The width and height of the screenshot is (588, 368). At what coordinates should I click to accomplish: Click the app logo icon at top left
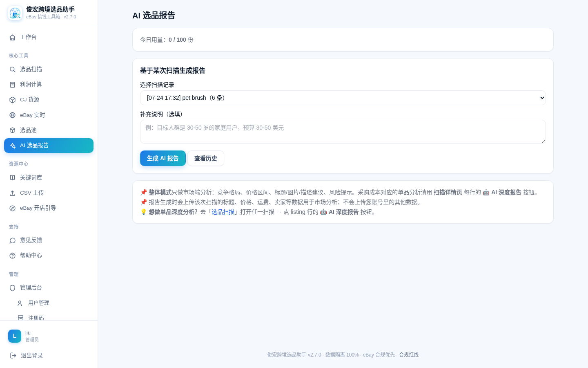(15, 13)
